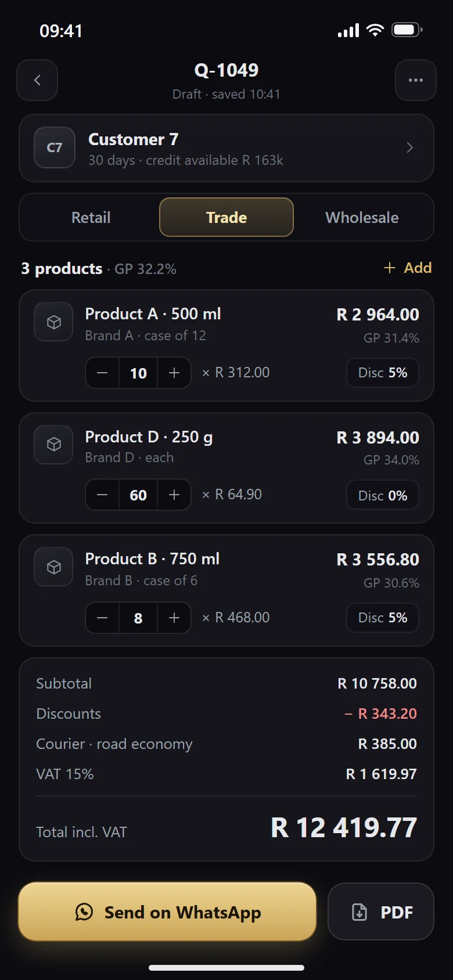Send quote on WhatsApp
This screenshot has width=453, height=980.
coord(167,911)
